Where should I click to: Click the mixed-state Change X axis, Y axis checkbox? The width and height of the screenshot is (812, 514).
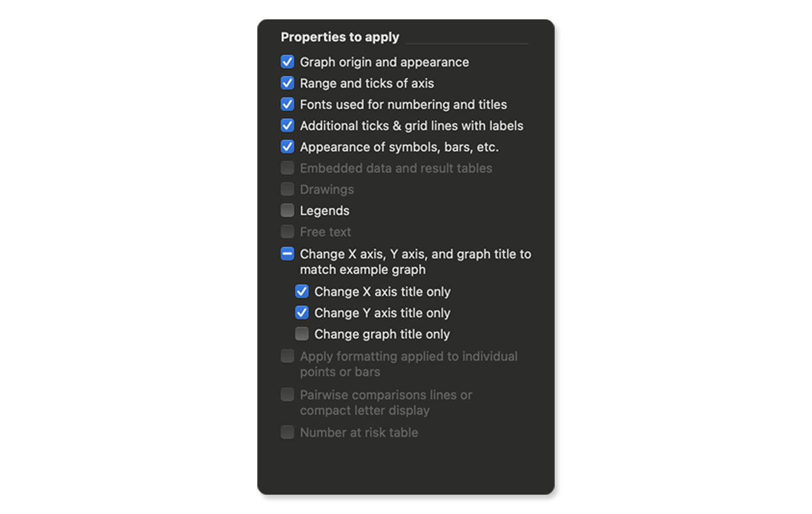[x=287, y=254]
